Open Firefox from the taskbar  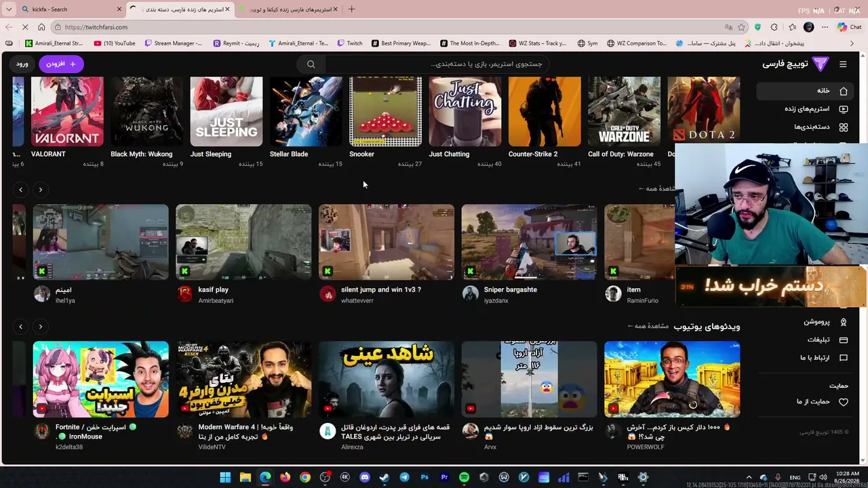[x=285, y=477]
